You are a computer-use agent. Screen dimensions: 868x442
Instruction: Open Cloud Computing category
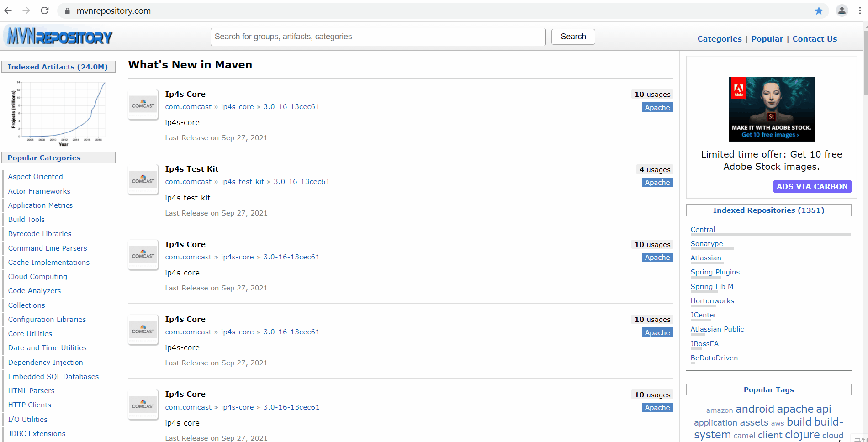pyautogui.click(x=37, y=276)
